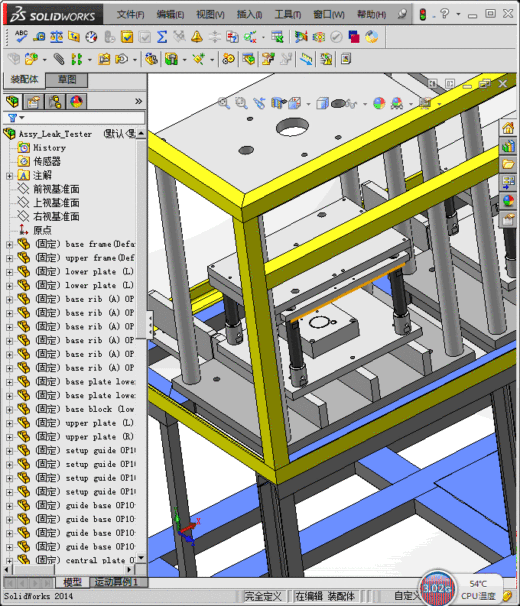Screen dimensions: 520x606
Task: Expand the upper plate (R) node
Action: (9, 437)
